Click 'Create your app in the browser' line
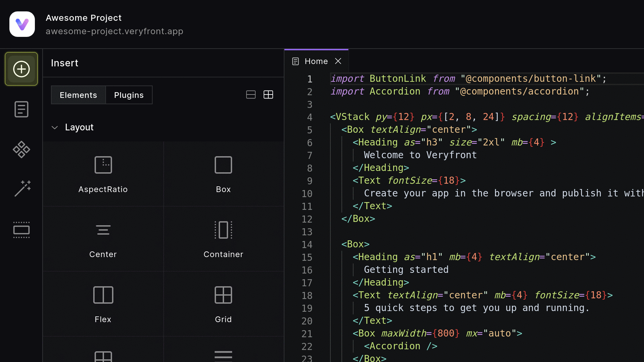The width and height of the screenshot is (644, 362). click(503, 193)
